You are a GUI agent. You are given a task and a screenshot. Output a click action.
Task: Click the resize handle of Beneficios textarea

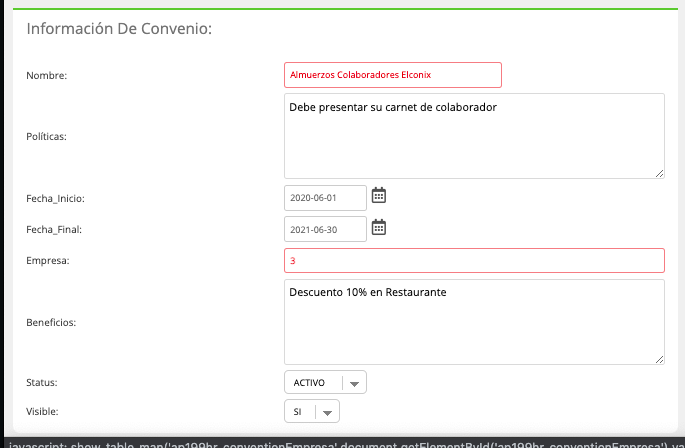click(659, 359)
